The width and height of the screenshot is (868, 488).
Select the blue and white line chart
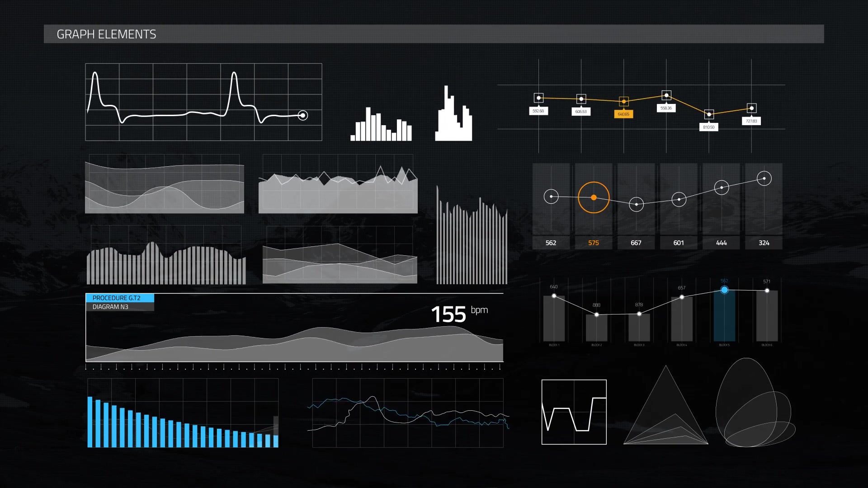[x=408, y=413]
